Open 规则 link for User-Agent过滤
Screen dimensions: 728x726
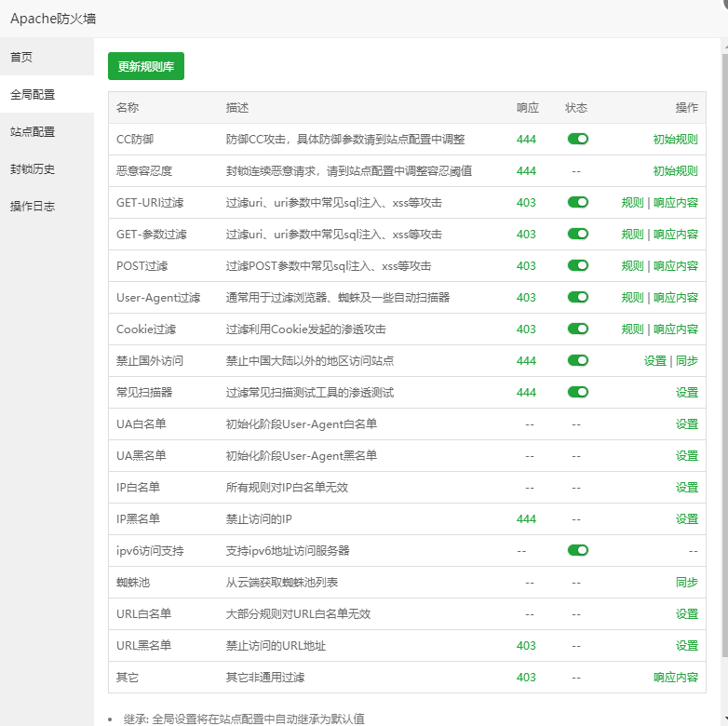(632, 297)
